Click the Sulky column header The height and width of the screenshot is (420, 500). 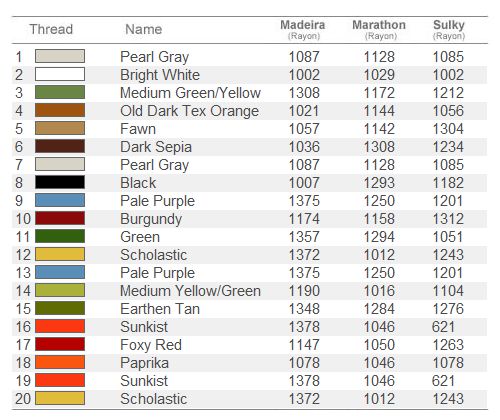449,29
